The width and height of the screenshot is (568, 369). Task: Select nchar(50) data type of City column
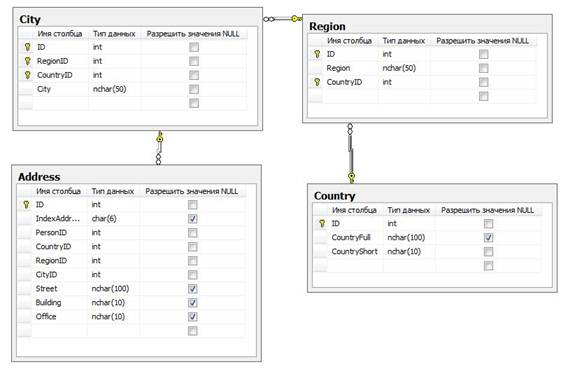click(109, 89)
